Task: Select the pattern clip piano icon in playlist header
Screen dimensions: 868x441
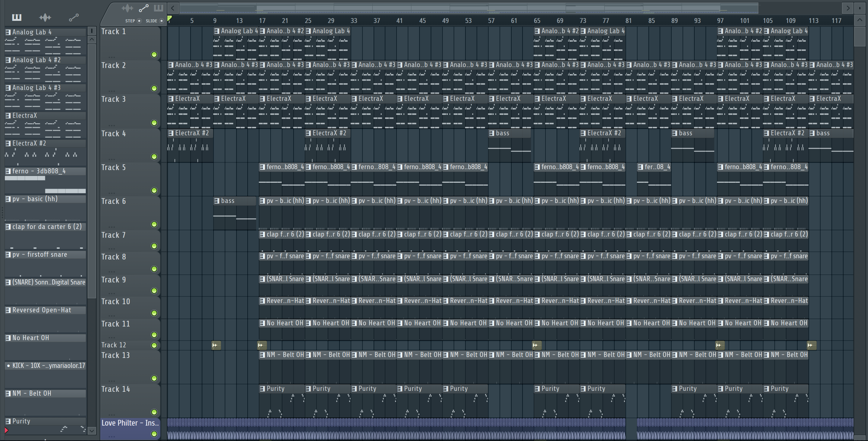Action: click(x=158, y=8)
